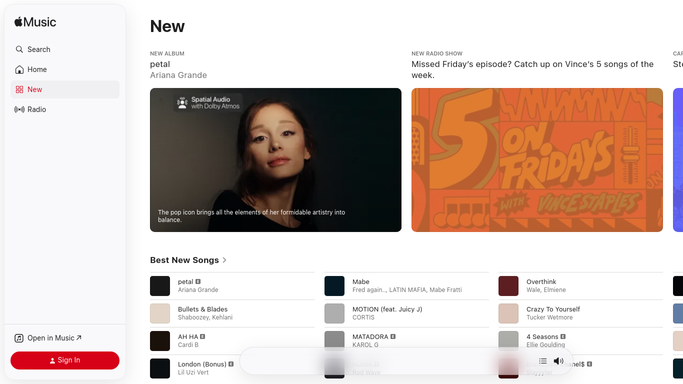
Task: Open the petal album cover by Ariana Grande
Action: coord(276,160)
